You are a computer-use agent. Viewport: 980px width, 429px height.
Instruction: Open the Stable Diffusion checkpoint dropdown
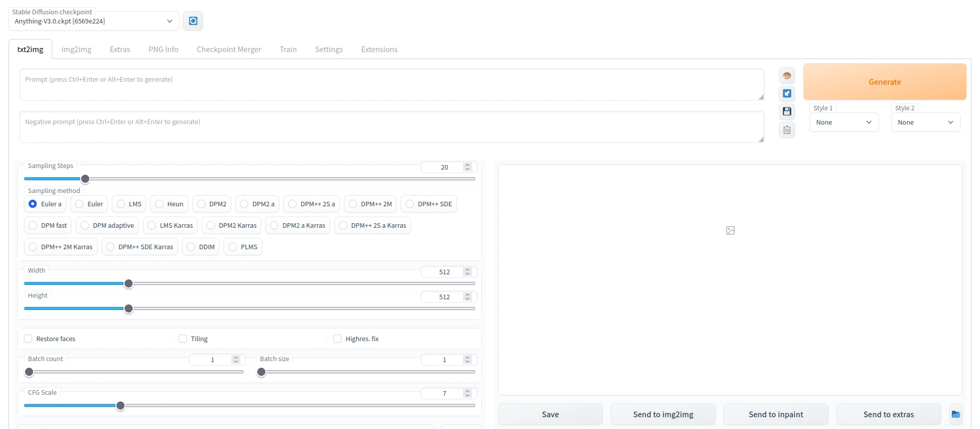click(x=93, y=21)
